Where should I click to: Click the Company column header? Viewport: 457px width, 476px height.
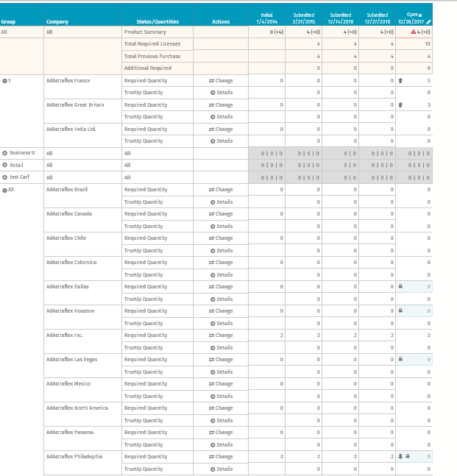pyautogui.click(x=57, y=21)
